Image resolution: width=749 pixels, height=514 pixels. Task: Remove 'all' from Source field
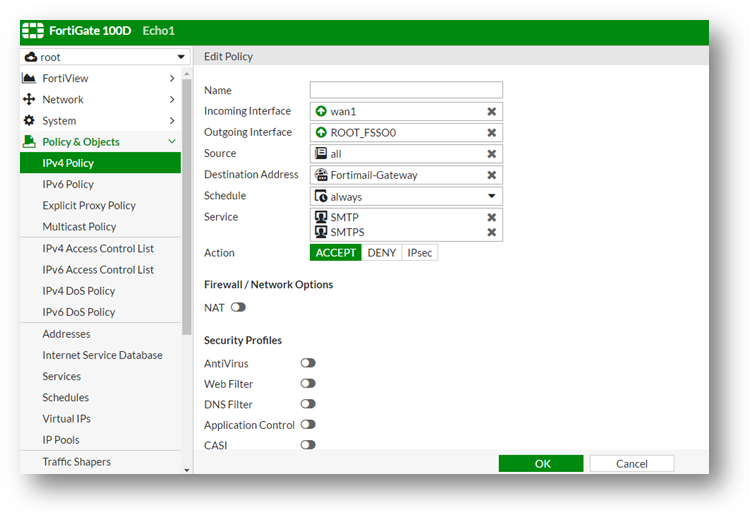[491, 154]
